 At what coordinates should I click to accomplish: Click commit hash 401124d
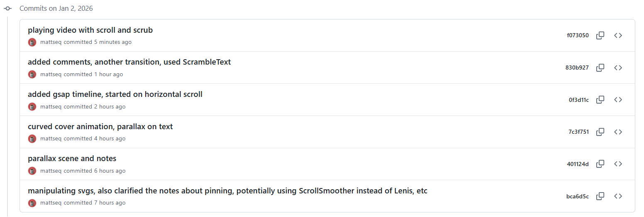tap(578, 164)
